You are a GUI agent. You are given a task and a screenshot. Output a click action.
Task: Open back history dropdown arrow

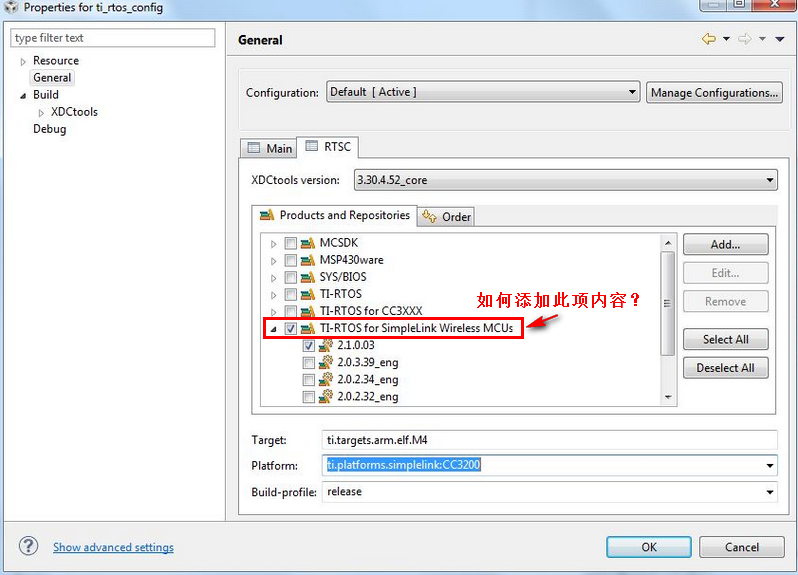point(726,39)
